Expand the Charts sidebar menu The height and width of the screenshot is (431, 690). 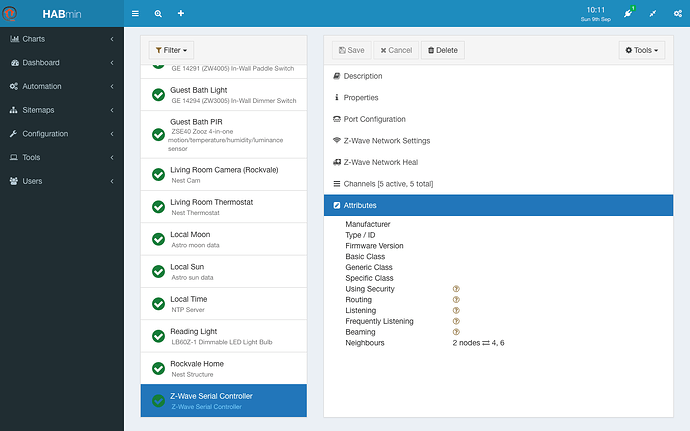point(62,39)
